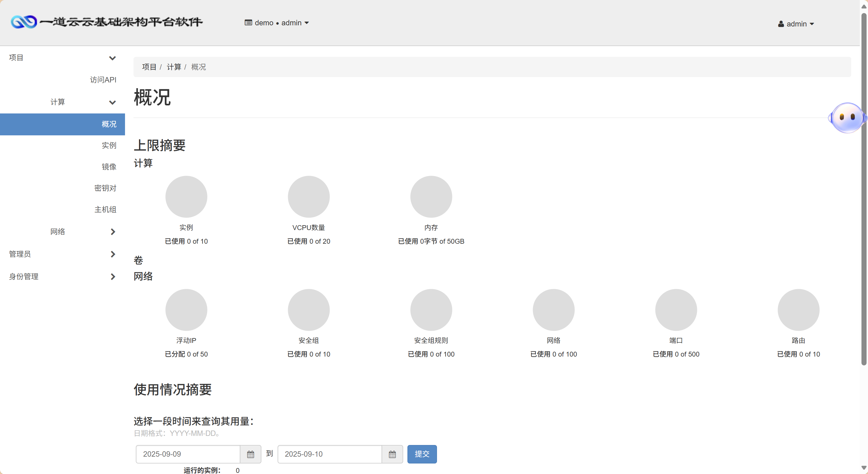Click the 提交 submit button

pos(422,454)
